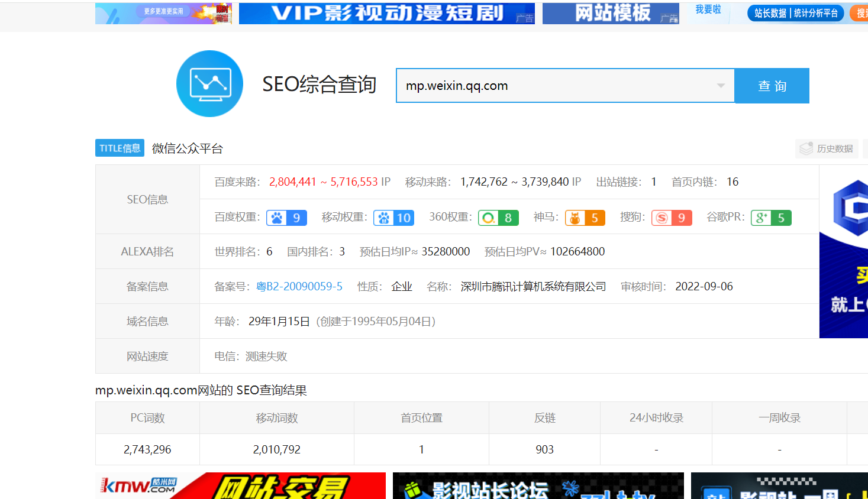Click the 出站链接 value 1
868x499 pixels.
(654, 182)
